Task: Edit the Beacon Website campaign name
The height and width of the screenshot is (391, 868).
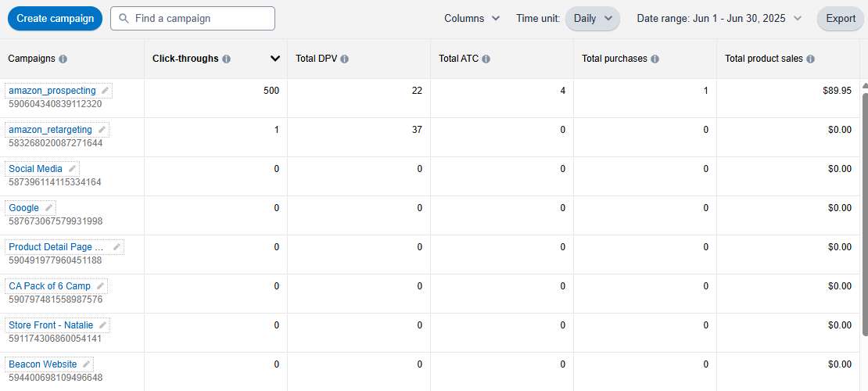Action: pyautogui.click(x=86, y=364)
